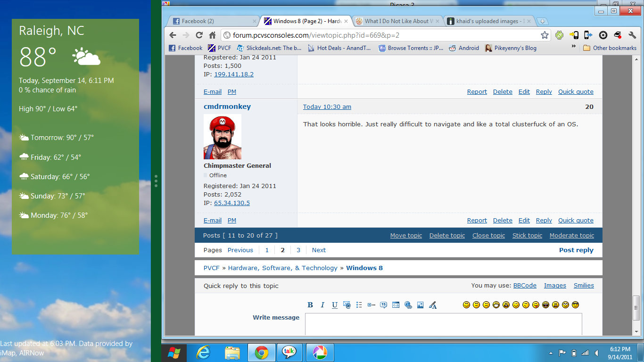Apply italic formatting in the message editor
This screenshot has width=644, height=362.
click(322, 305)
